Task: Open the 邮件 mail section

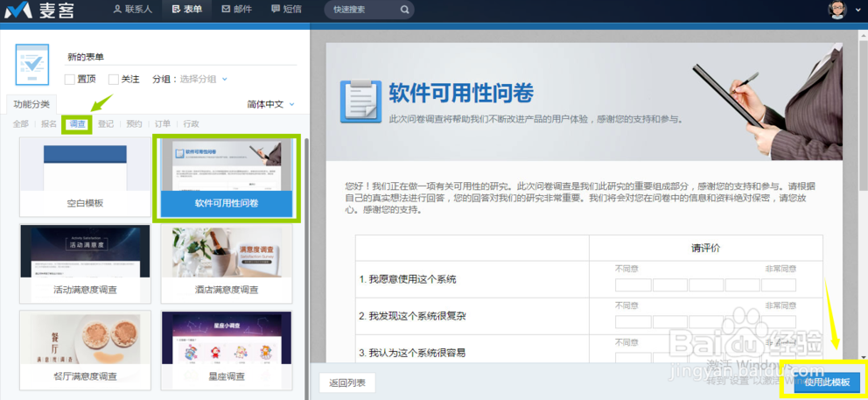Action: [x=238, y=10]
